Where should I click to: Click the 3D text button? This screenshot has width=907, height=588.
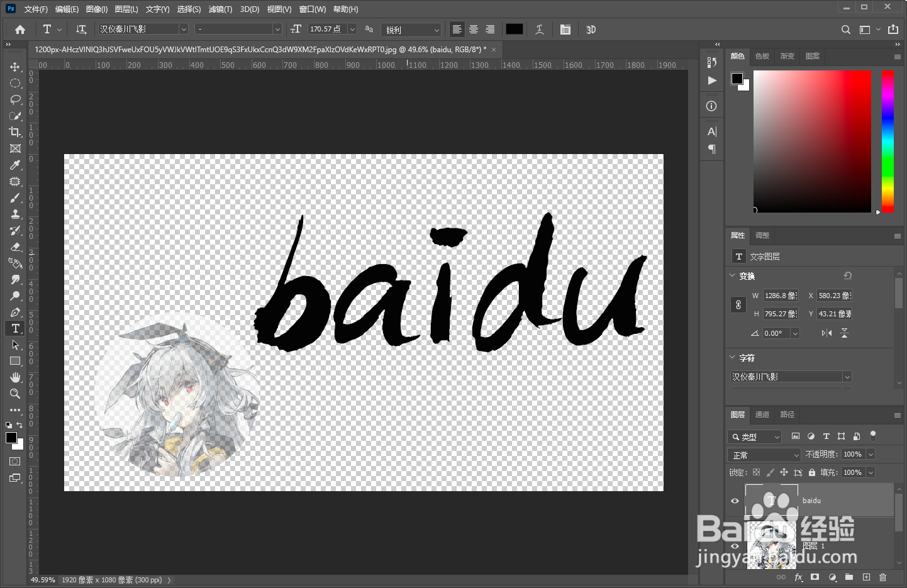[x=591, y=30]
